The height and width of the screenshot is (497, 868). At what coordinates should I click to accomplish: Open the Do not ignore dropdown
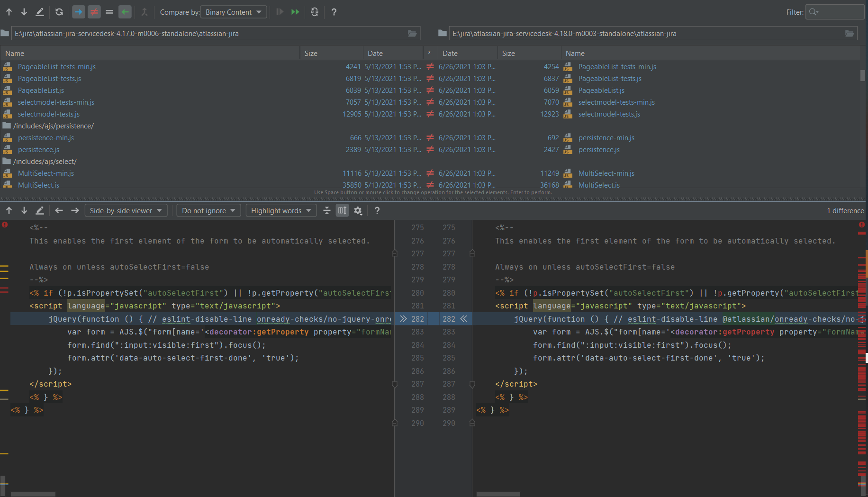pos(208,210)
